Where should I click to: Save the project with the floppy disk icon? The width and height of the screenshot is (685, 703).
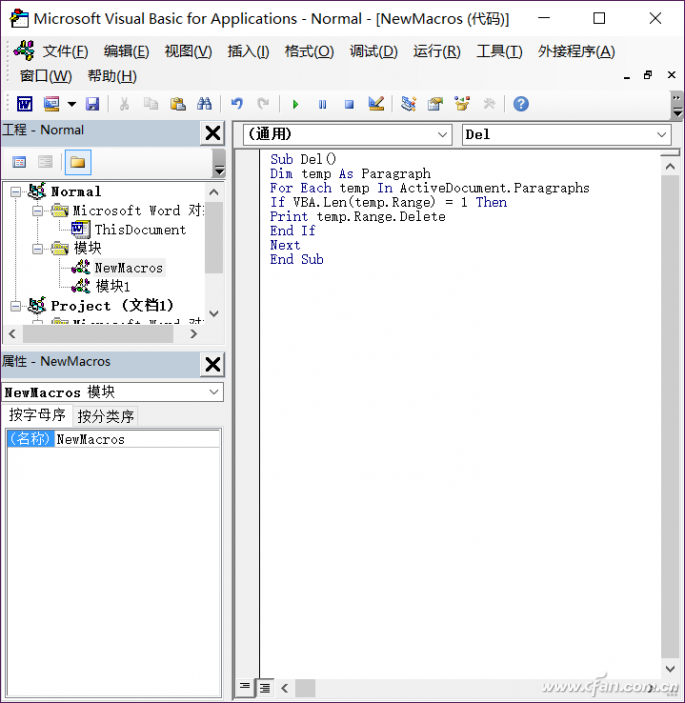point(92,104)
